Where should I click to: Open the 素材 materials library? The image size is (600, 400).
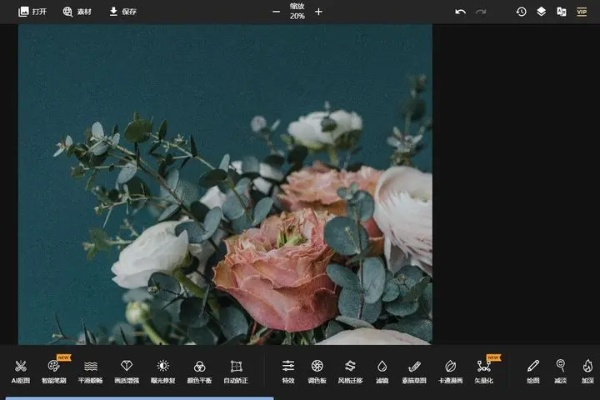click(x=77, y=11)
